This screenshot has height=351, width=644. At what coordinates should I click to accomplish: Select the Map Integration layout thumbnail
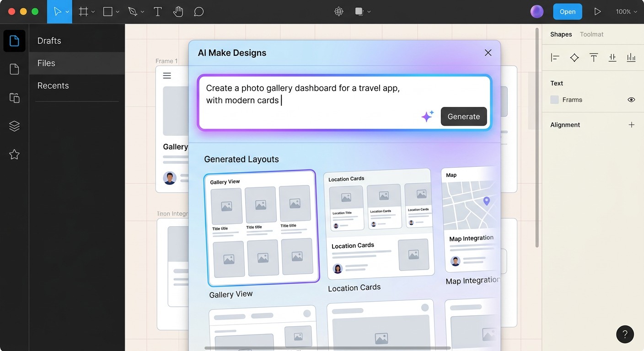coord(470,220)
